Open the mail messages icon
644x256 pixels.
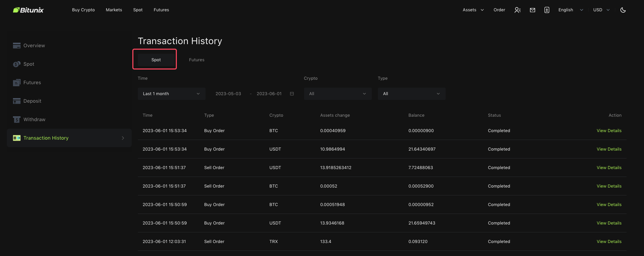533,10
